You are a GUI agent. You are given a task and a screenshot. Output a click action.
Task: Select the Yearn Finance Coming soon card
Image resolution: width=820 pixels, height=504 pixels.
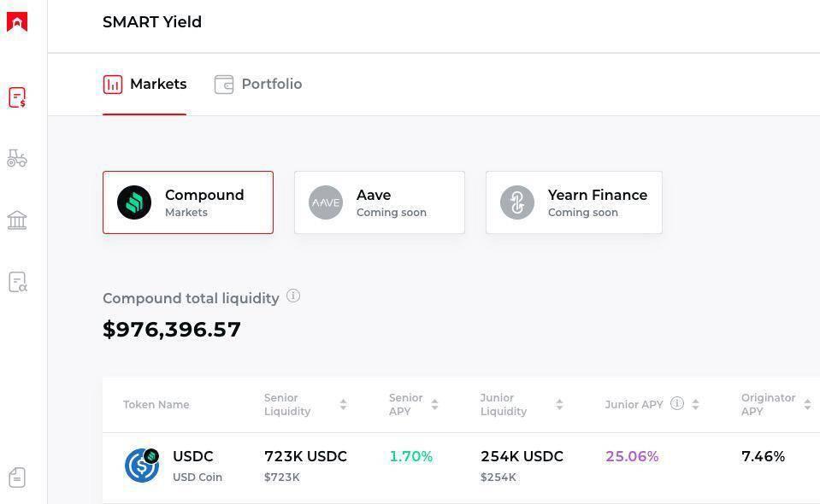tap(574, 202)
